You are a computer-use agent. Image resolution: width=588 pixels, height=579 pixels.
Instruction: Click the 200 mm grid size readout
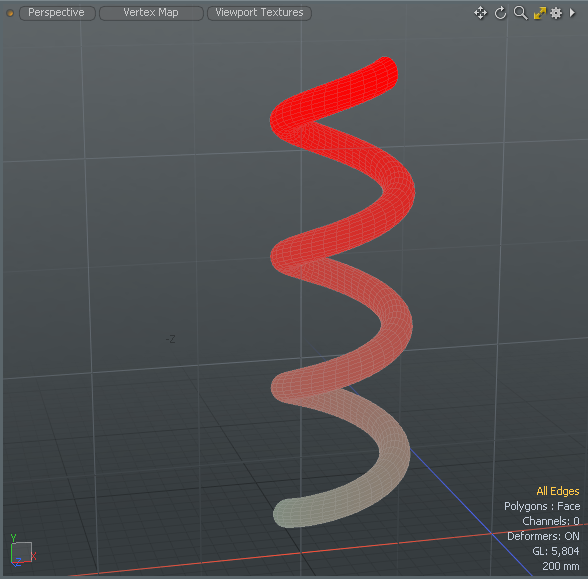pyautogui.click(x=561, y=566)
